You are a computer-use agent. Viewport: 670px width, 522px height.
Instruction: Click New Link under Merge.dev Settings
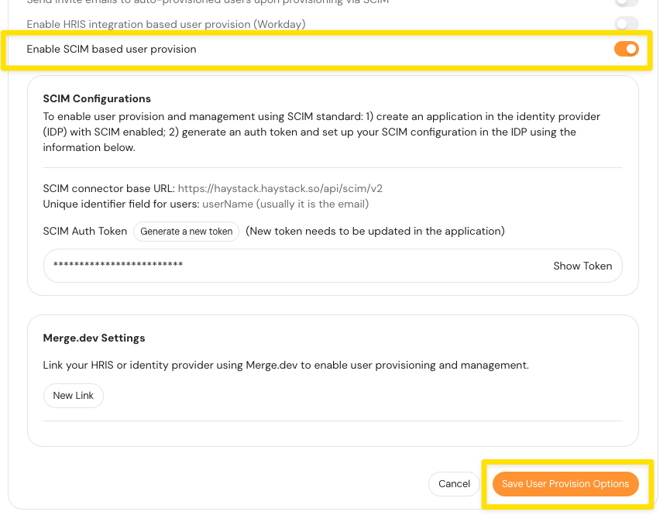tap(73, 395)
